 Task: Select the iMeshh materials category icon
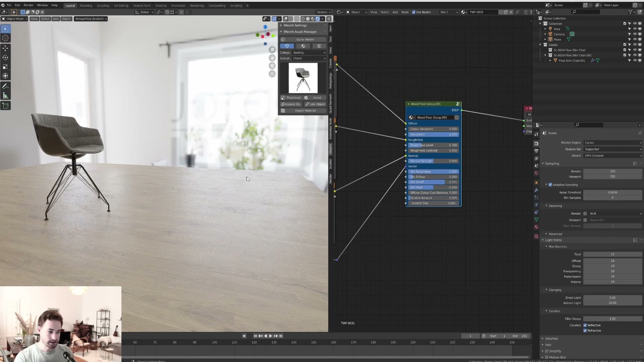click(x=303, y=46)
